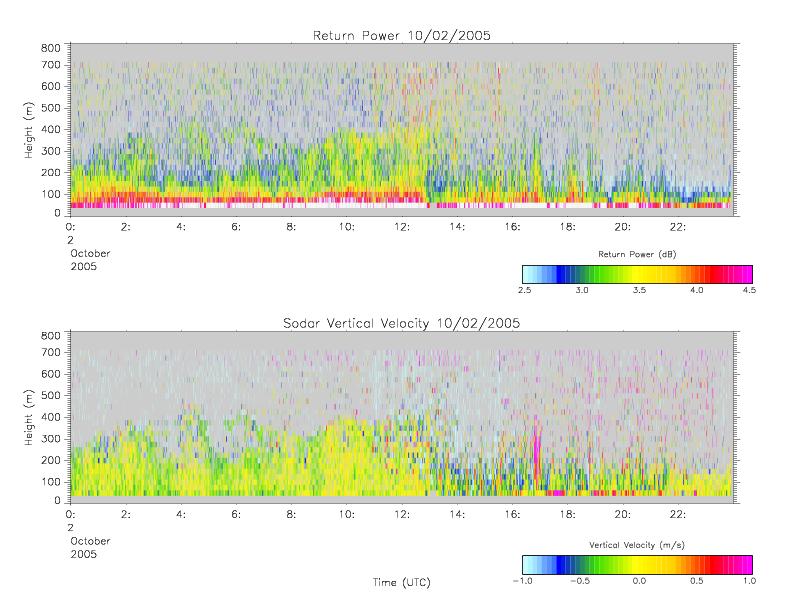
Task: Click the "4:" time tick under Vertical Velocity plot
Action: coord(181,515)
